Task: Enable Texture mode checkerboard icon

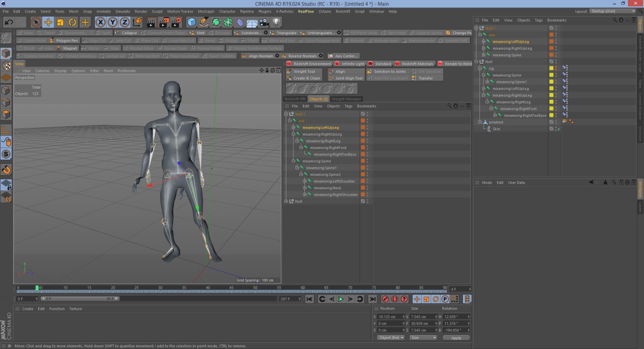Action: [7, 65]
